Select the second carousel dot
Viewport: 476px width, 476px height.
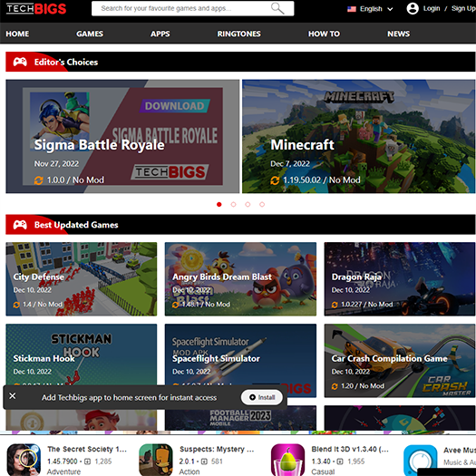pos(233,204)
